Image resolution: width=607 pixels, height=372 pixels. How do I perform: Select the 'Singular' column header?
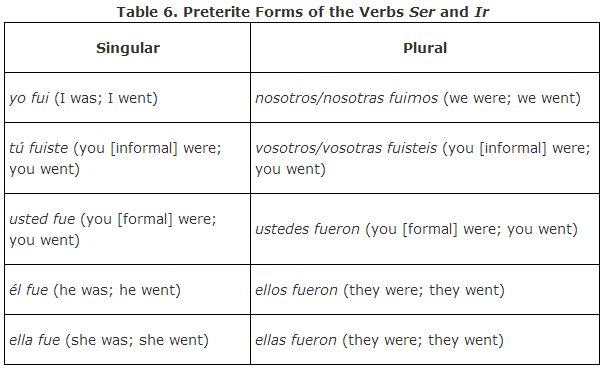point(128,48)
